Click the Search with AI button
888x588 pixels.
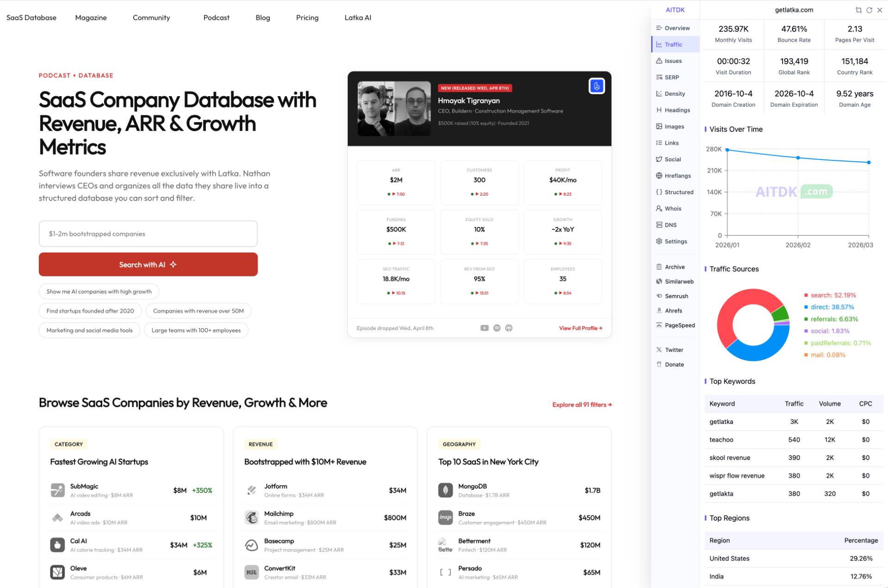tap(148, 264)
